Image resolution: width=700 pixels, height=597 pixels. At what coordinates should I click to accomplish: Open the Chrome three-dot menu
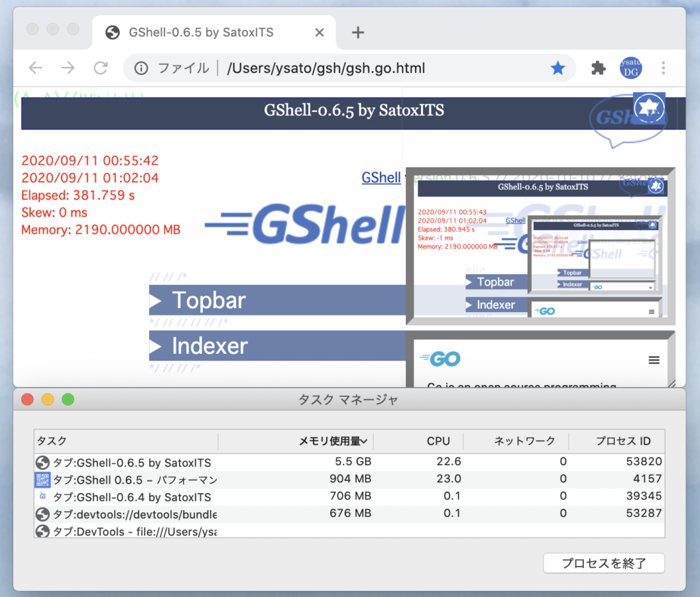point(663,68)
